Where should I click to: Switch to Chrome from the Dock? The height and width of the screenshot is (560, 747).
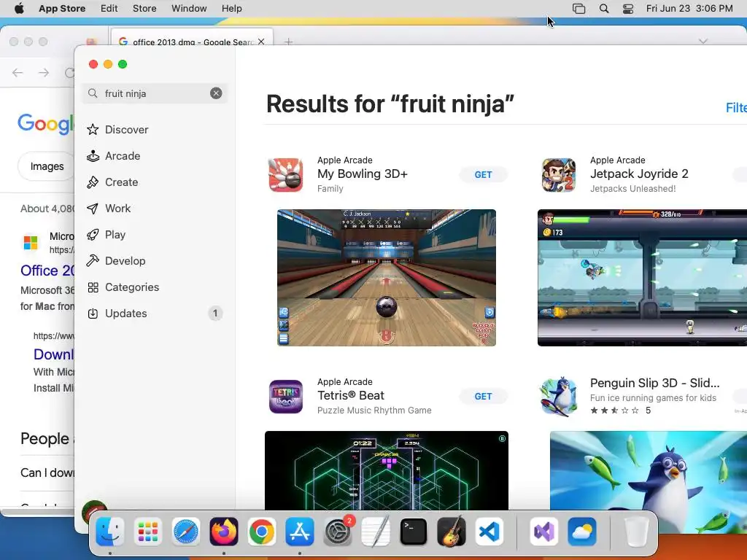[x=262, y=532]
